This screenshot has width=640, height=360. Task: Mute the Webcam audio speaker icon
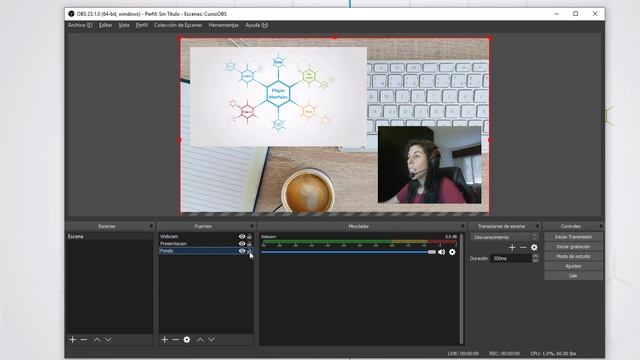(x=442, y=252)
